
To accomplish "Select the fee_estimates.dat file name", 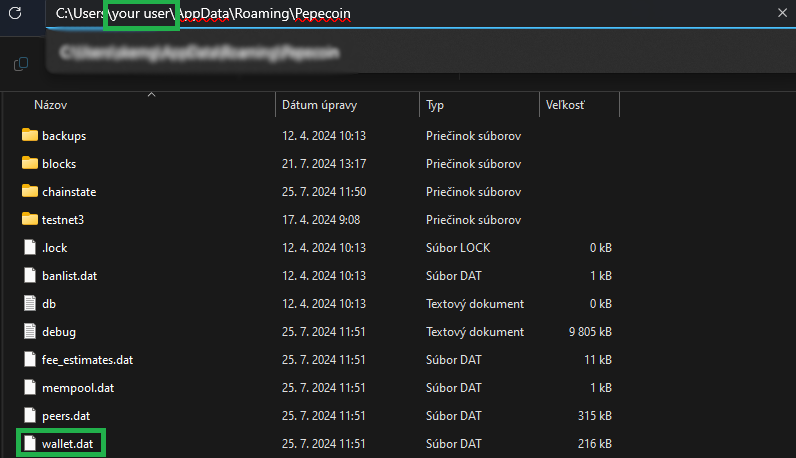I will (x=87, y=360).
